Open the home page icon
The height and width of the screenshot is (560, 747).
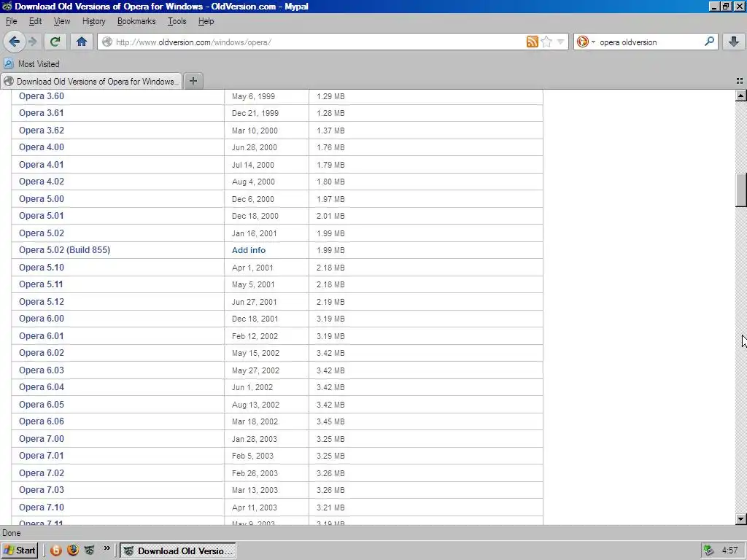82,42
